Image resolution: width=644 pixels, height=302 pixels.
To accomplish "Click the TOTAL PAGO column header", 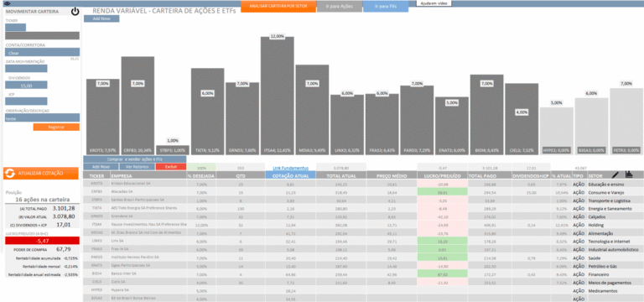I will [x=490, y=175].
